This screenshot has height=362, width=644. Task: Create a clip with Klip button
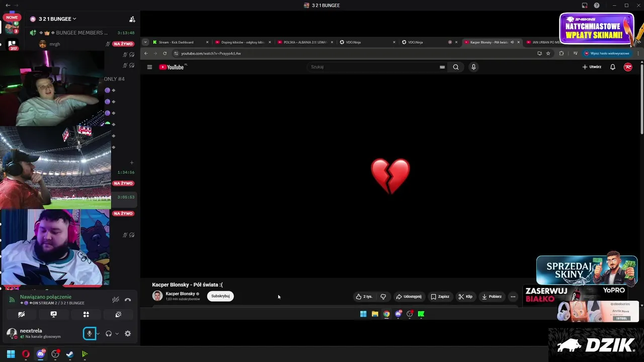pos(465,297)
